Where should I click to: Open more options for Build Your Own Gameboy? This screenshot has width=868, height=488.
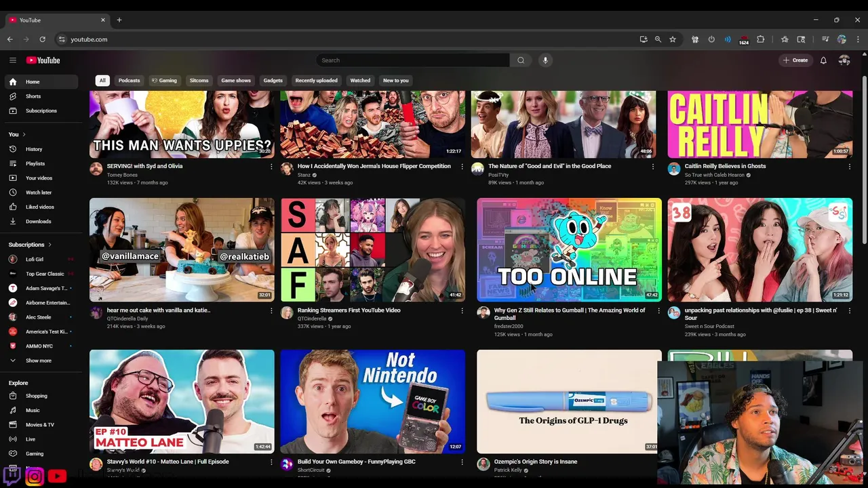tap(462, 462)
